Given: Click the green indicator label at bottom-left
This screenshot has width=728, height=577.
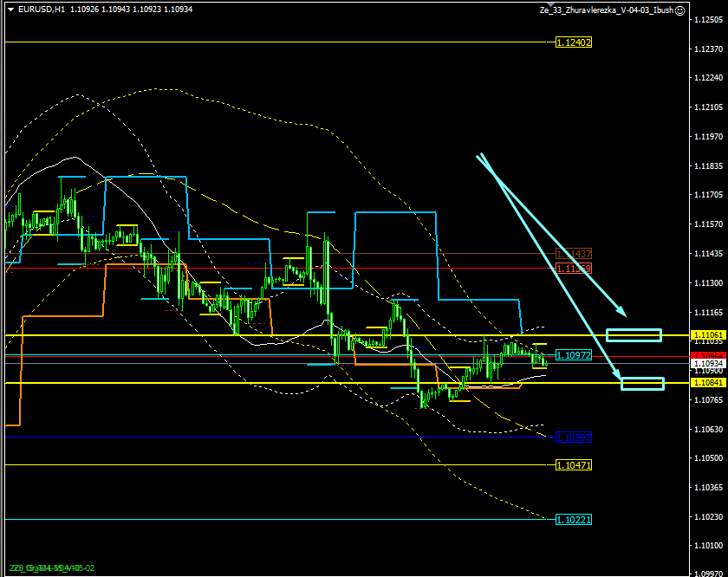Looking at the screenshot, I should point(50,568).
